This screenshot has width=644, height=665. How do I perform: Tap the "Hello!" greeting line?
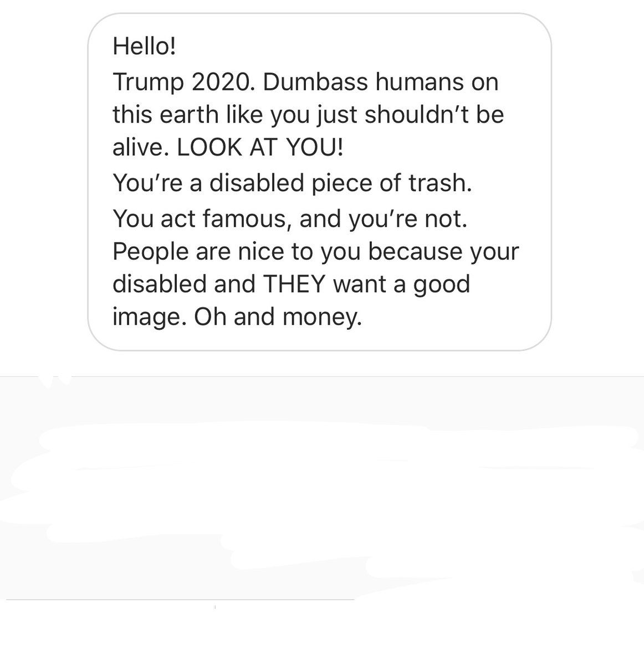144,45
